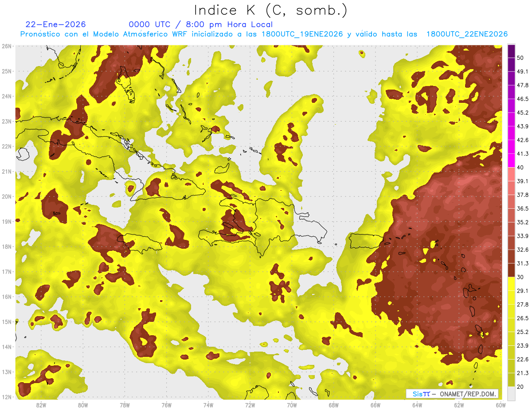Click the '0000 UTC / 8:00 pm Hora Local' text
The width and height of the screenshot is (532, 411).
[x=201, y=24]
